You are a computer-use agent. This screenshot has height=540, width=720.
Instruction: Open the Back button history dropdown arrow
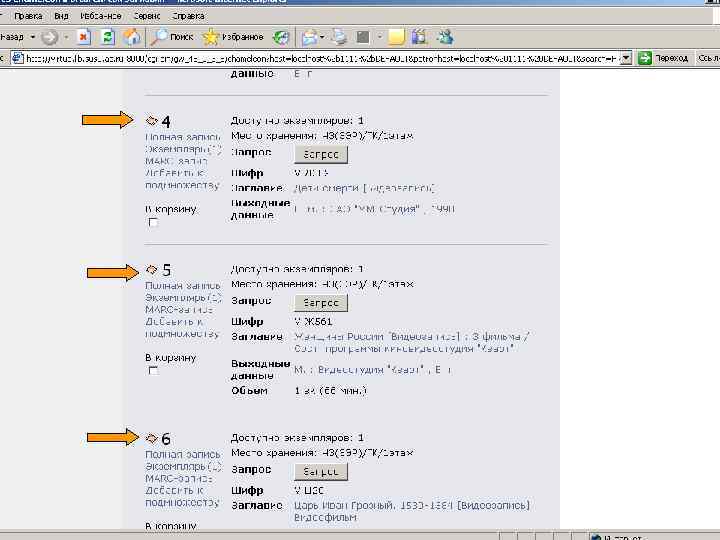(33, 37)
